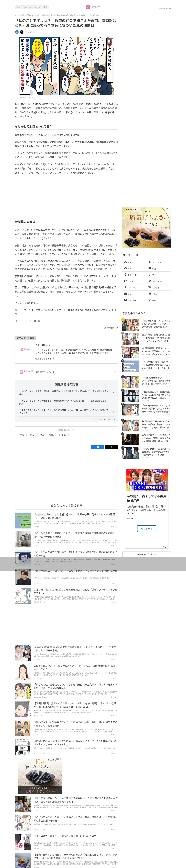Open the ネイル category polish icon

tap(150, 275)
